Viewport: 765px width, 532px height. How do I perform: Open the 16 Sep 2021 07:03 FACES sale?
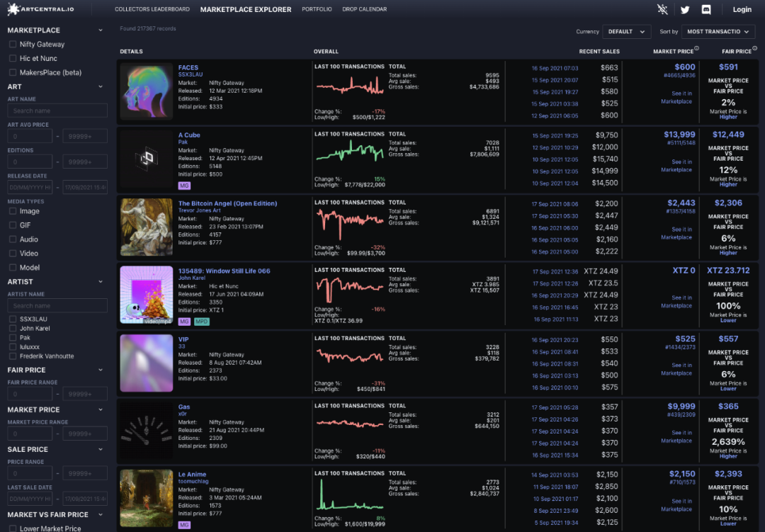click(555, 68)
